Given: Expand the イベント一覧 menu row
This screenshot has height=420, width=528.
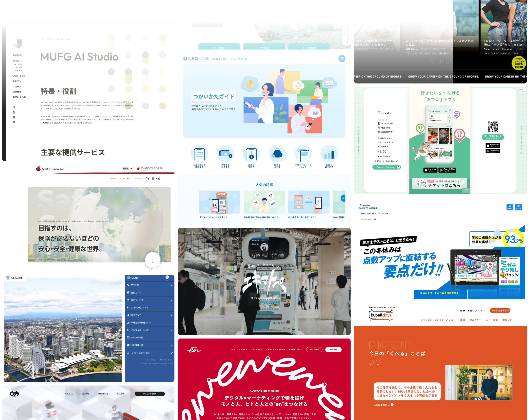Looking at the screenshot, I should coord(149,338).
